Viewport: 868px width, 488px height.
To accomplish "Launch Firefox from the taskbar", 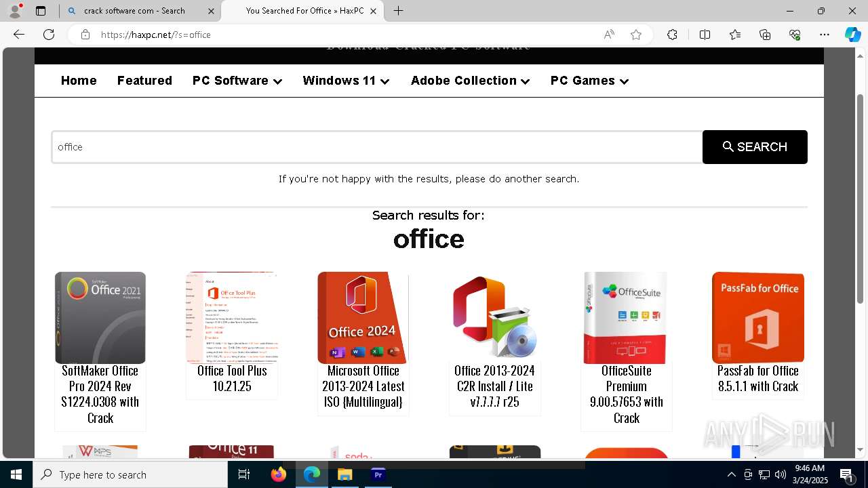I will coord(279,474).
